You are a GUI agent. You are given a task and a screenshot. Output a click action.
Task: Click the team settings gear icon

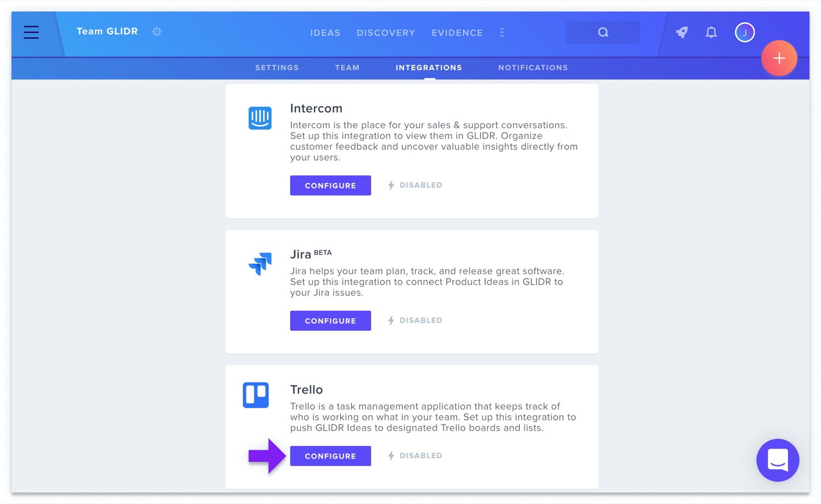tap(157, 32)
